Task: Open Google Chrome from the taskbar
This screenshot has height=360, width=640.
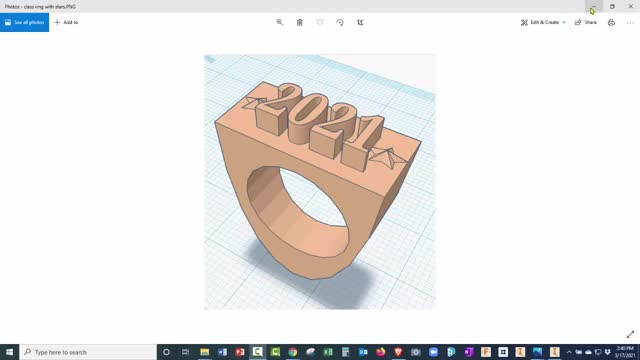Action: click(293, 352)
